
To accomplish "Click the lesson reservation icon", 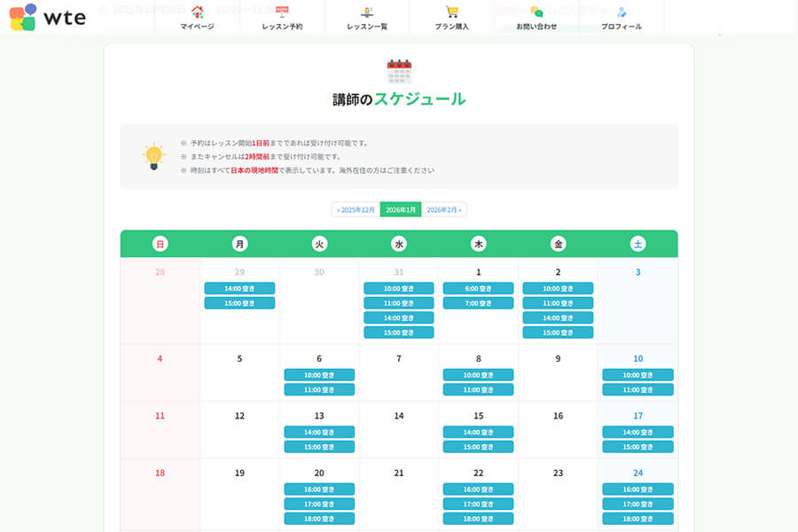I will tap(282, 12).
